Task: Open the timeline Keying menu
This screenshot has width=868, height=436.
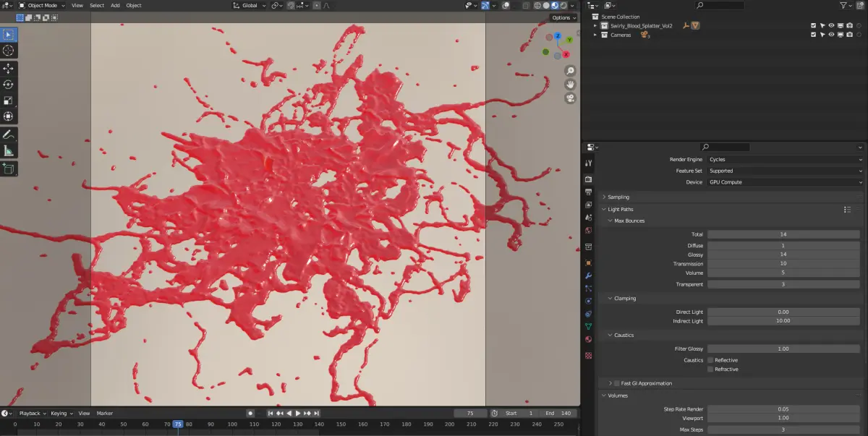Action: pos(61,413)
